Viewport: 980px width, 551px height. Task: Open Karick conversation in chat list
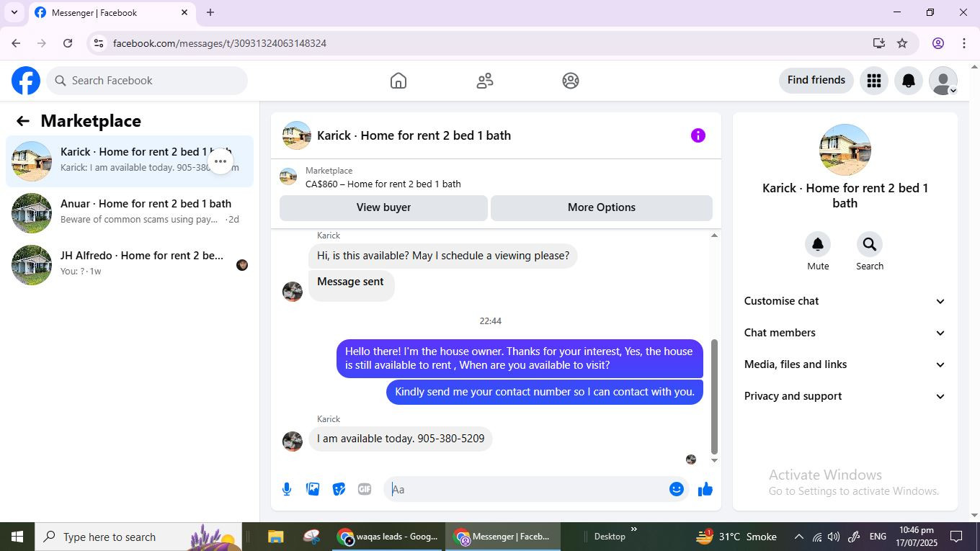130,161
